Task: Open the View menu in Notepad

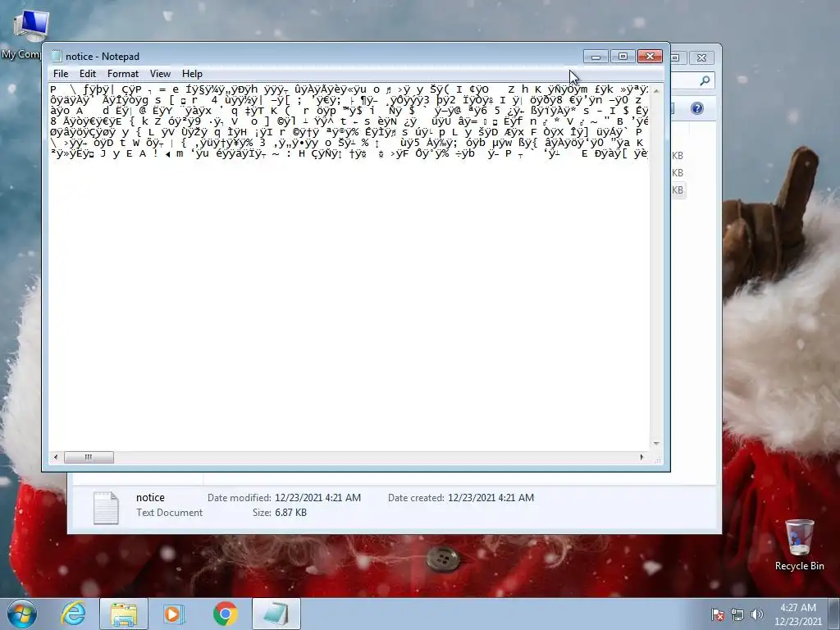Action: (x=160, y=74)
